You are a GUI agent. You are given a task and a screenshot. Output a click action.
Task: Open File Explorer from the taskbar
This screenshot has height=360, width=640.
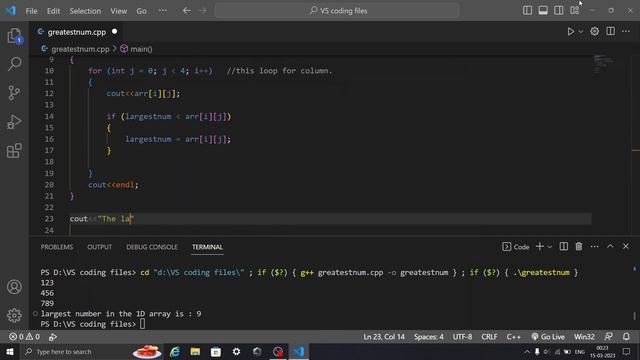click(195, 351)
